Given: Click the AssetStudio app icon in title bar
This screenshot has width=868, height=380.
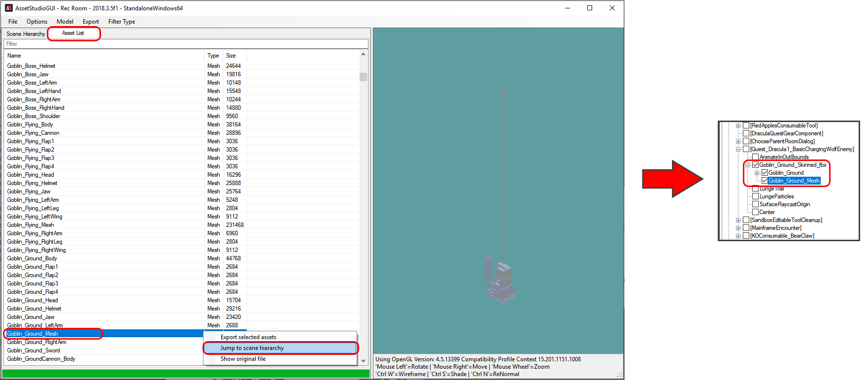Looking at the screenshot, I should [8, 8].
